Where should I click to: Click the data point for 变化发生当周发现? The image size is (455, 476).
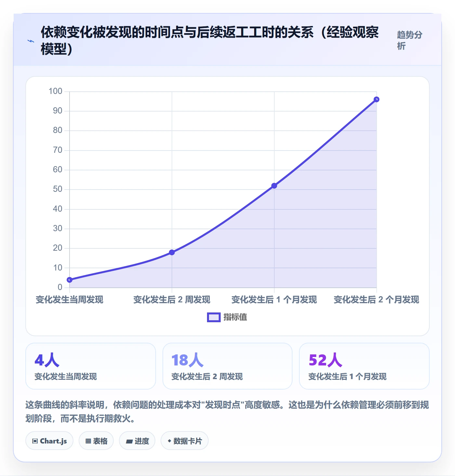tap(70, 280)
